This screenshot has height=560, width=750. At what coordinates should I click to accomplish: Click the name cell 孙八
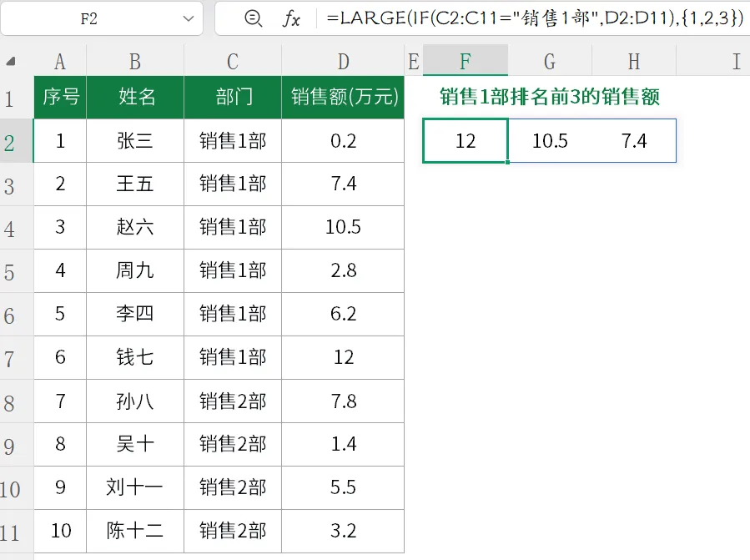point(135,401)
